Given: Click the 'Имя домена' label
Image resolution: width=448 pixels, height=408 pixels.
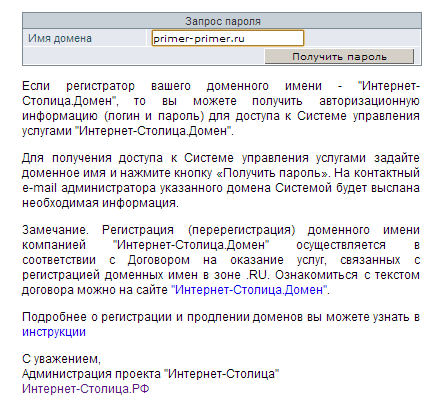Looking at the screenshot, I should (x=60, y=38).
